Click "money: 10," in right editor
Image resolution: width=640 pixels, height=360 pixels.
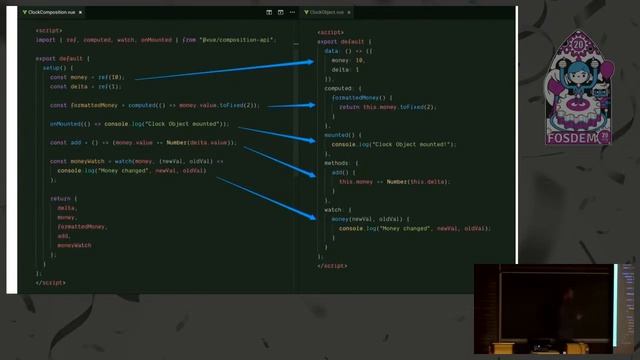coord(348,60)
